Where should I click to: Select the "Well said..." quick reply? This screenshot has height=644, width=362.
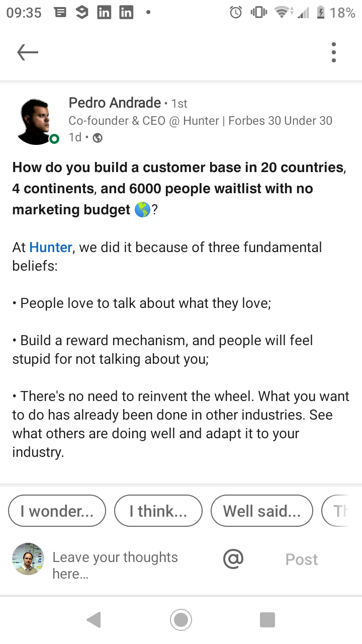tap(261, 511)
